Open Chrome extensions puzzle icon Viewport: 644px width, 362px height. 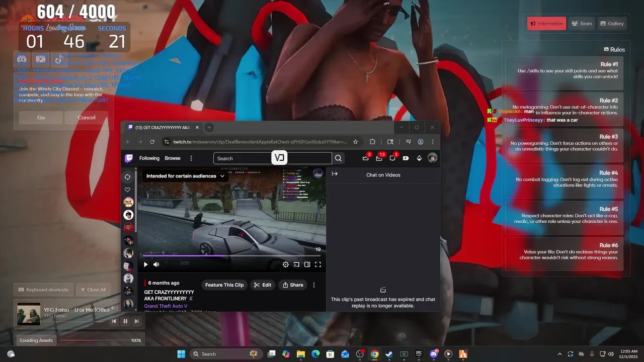[x=372, y=142]
